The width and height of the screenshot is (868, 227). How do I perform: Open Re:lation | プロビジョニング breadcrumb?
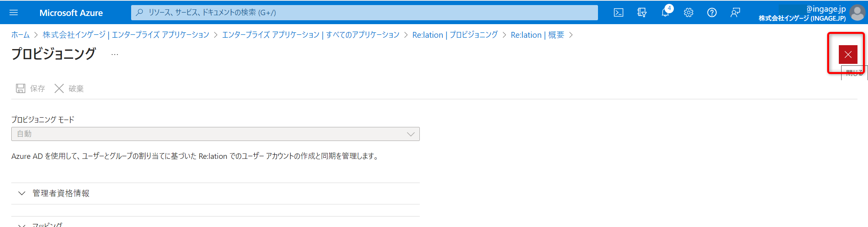pos(455,35)
